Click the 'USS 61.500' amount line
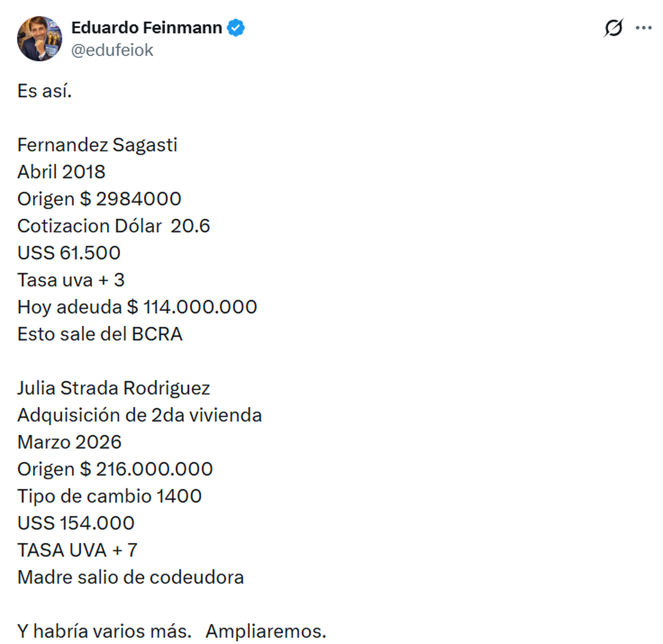663x644 pixels. [69, 253]
